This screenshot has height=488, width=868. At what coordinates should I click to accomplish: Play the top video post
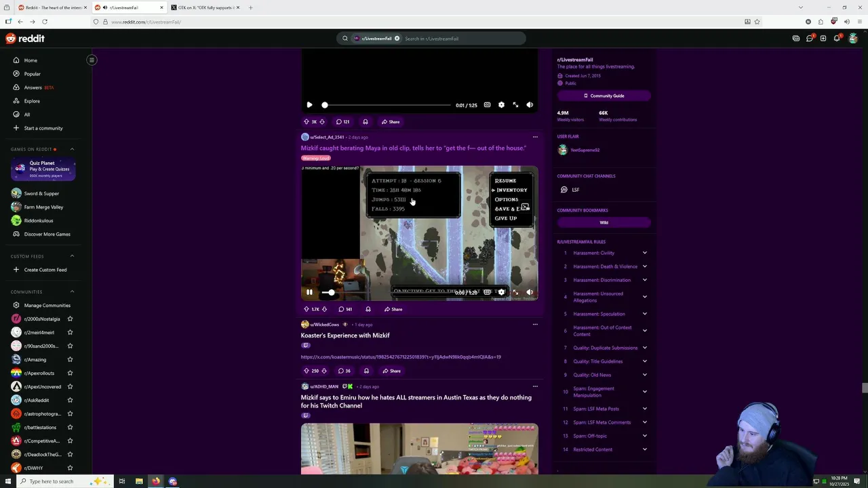(309, 105)
